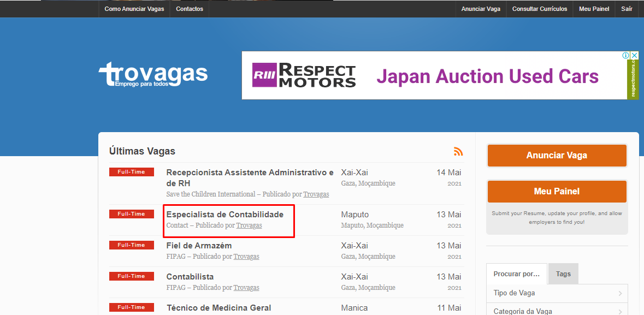This screenshot has height=315, width=644.
Task: Switch to the Tags tab
Action: [563, 274]
